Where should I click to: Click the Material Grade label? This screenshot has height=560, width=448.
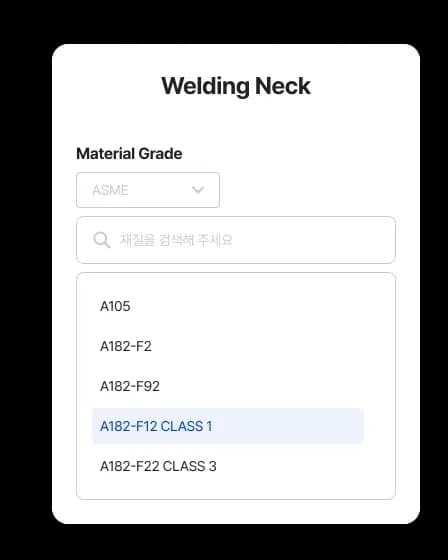point(129,154)
